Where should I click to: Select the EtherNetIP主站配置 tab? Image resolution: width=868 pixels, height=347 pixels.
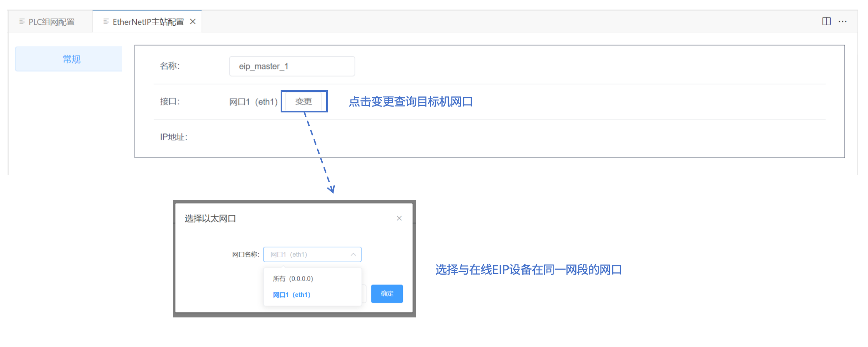coord(148,22)
